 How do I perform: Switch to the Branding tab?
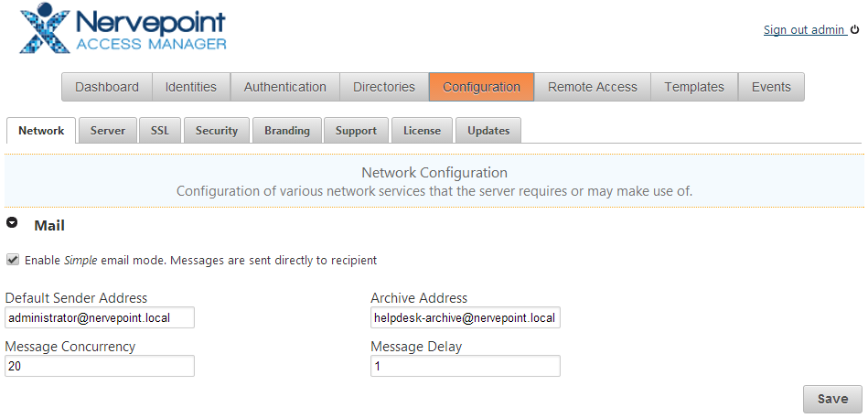pyautogui.click(x=287, y=131)
